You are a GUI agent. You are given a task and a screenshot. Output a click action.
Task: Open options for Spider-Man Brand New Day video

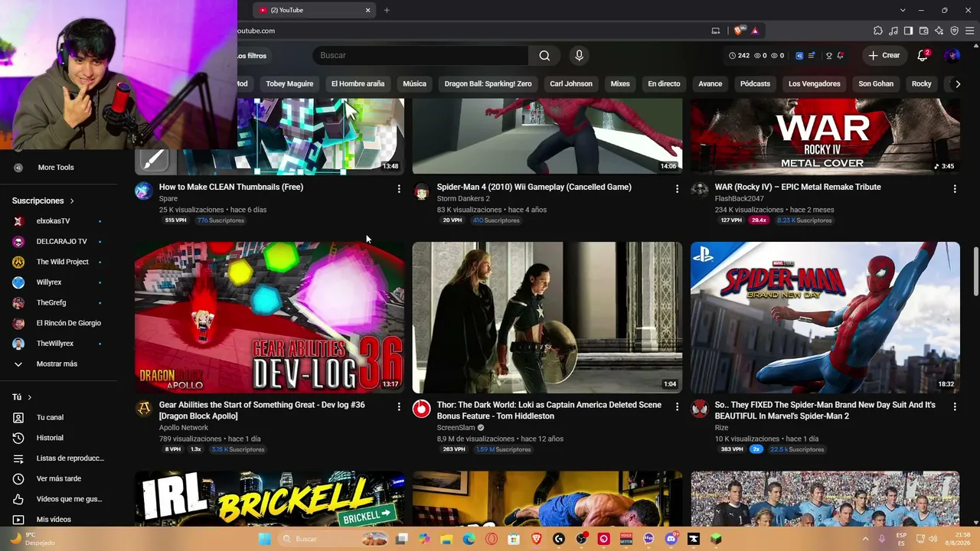[x=955, y=406]
